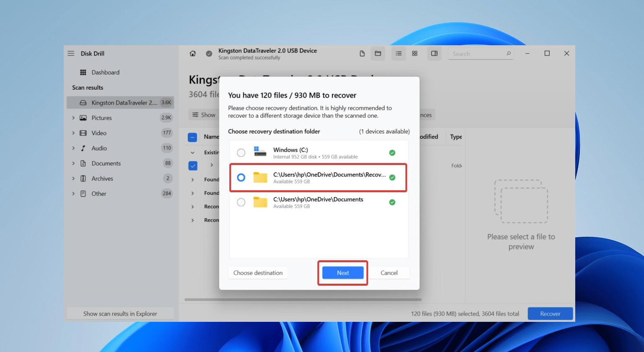
Task: Click the horizontal scrollbar below file list
Action: pyautogui.click(x=303, y=300)
